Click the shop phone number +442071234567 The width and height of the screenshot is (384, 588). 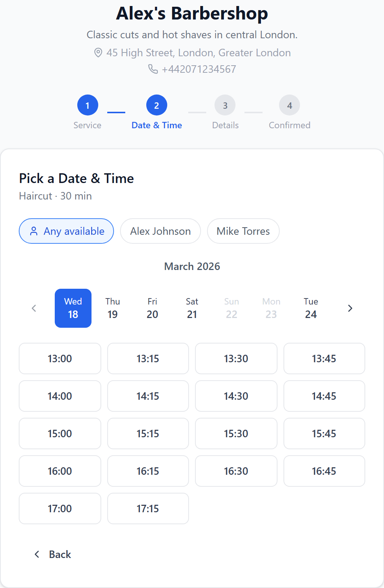coord(199,69)
